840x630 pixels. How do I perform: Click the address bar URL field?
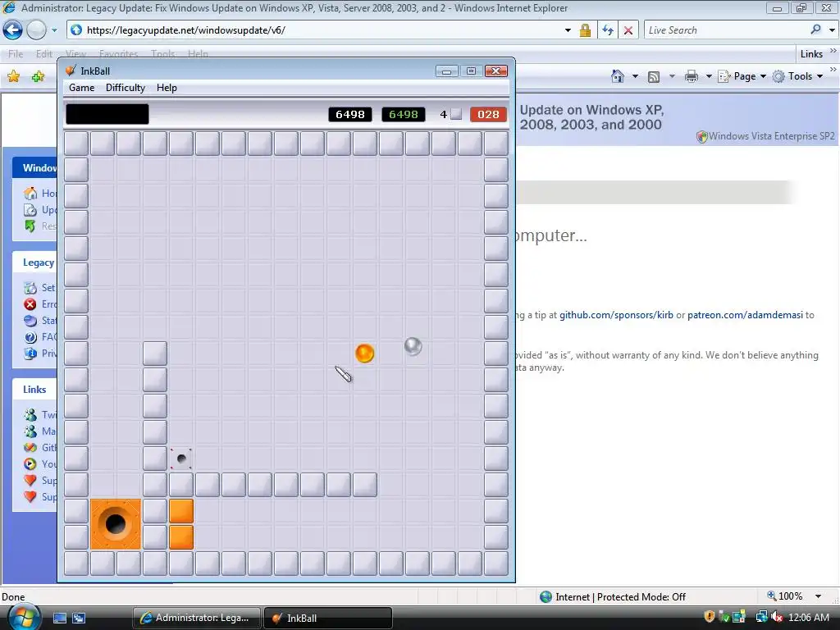[316, 30]
